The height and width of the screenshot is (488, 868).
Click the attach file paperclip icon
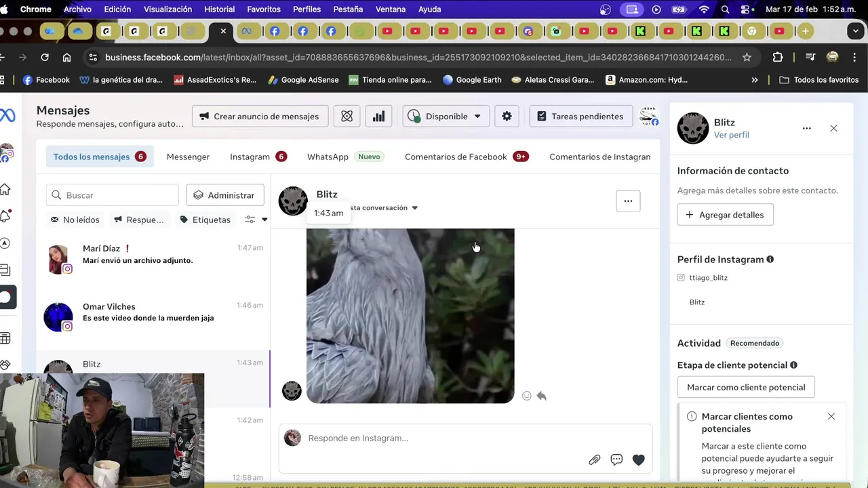(x=594, y=460)
